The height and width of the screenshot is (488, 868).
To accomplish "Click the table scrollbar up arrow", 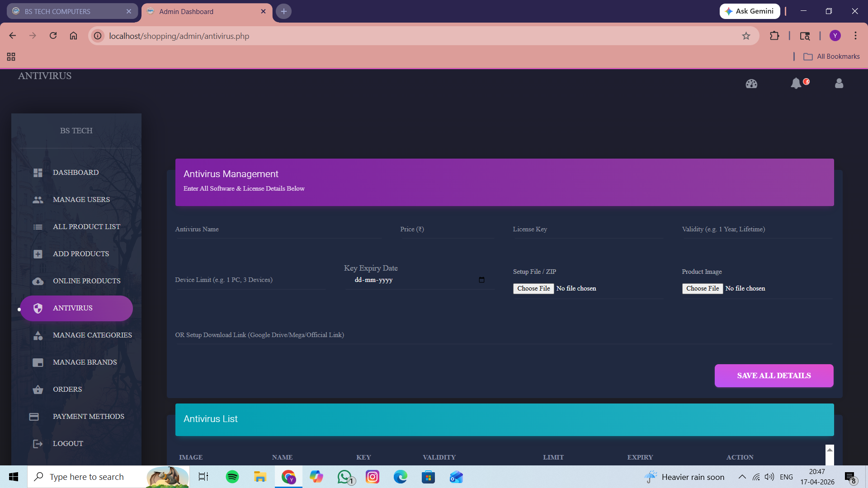I will coord(830,450).
